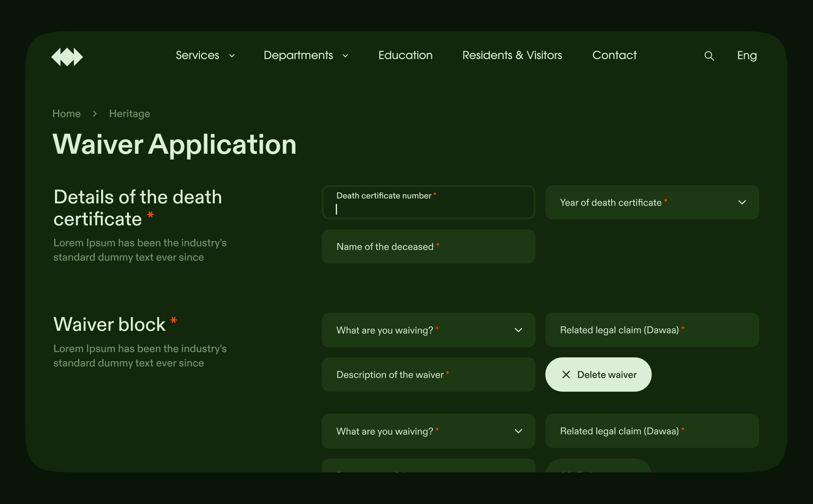
Task: Open the Year of death certificate dropdown
Action: [x=652, y=202]
